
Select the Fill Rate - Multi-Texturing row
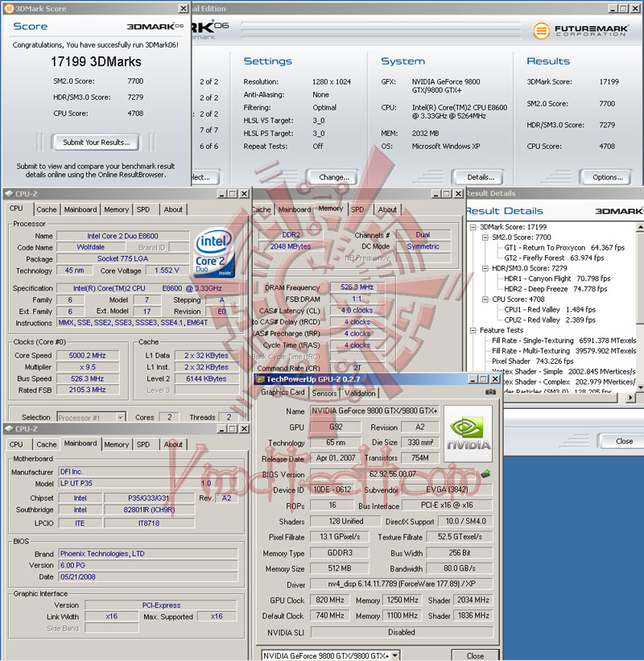[x=563, y=351]
